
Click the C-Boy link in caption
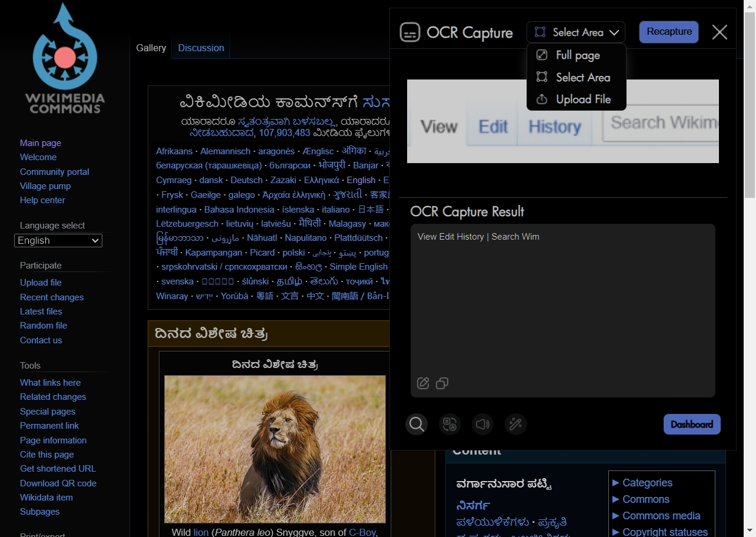tap(362, 532)
